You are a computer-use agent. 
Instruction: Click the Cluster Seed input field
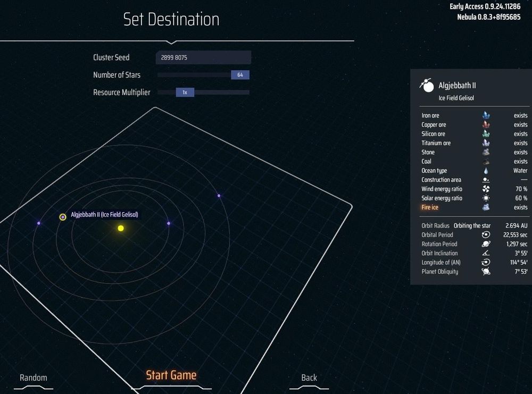coord(203,57)
